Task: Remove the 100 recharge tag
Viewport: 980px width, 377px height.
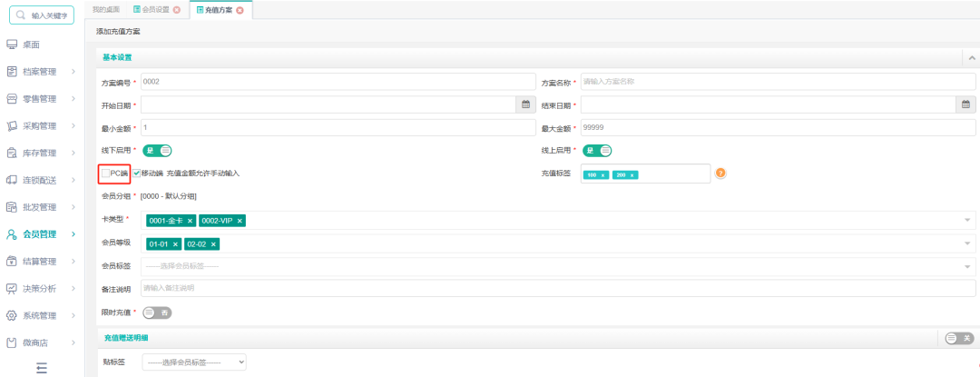Action: click(603, 175)
